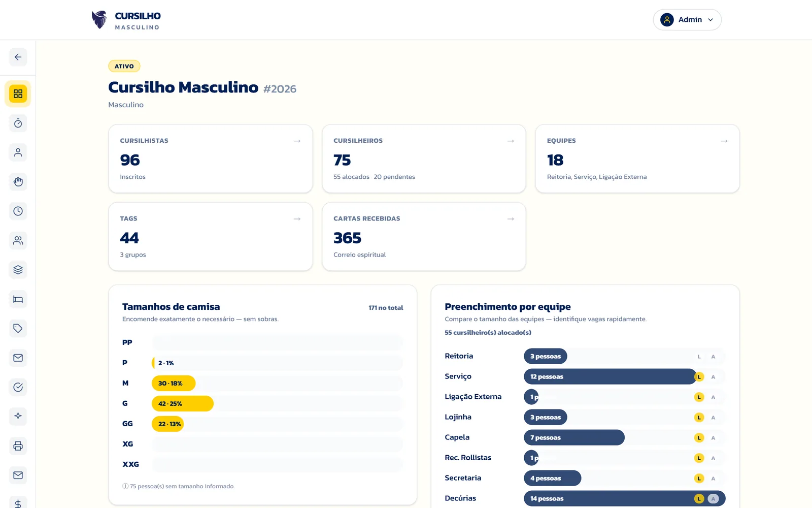The height and width of the screenshot is (508, 812).
Task: Open the Cursilheiros card showing 75
Action: [x=424, y=158]
